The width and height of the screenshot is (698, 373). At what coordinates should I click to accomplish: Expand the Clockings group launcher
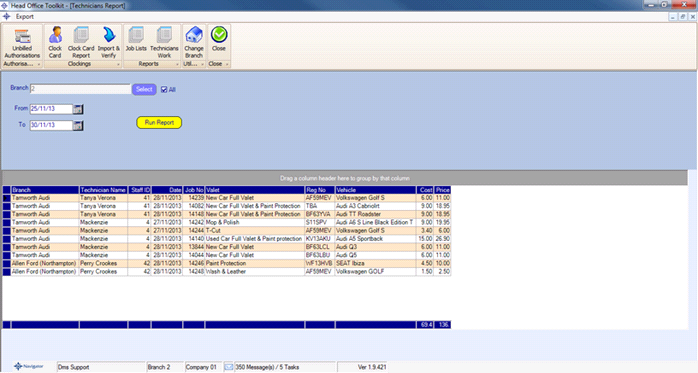(x=118, y=65)
